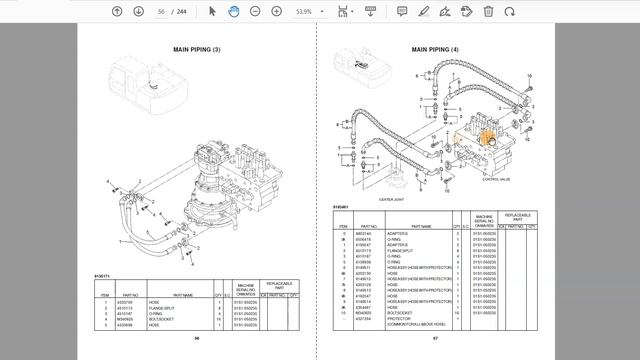
Task: Rotate the view with the circular arrow
Action: point(509,11)
